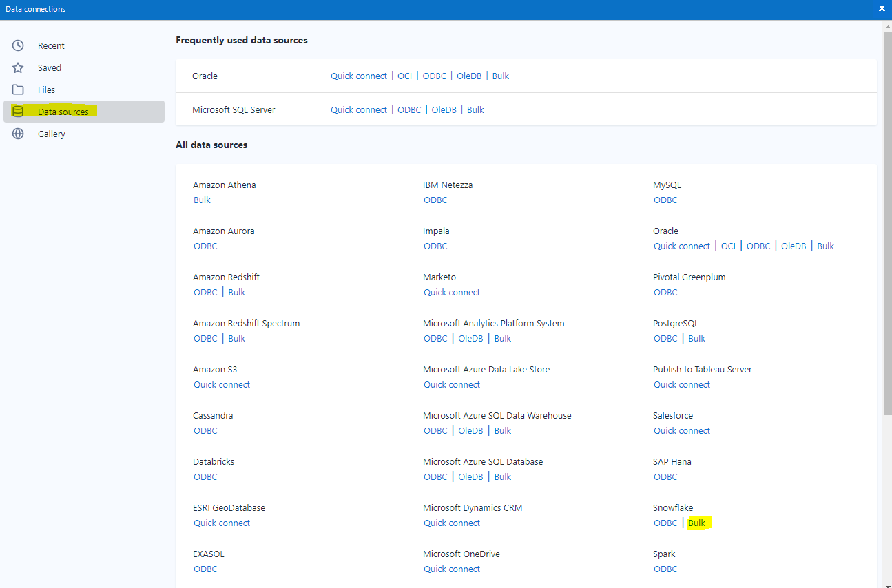This screenshot has height=588, width=892.
Task: Select Bulk under Microsoft Azure SQL Data Warehouse
Action: [x=503, y=430]
